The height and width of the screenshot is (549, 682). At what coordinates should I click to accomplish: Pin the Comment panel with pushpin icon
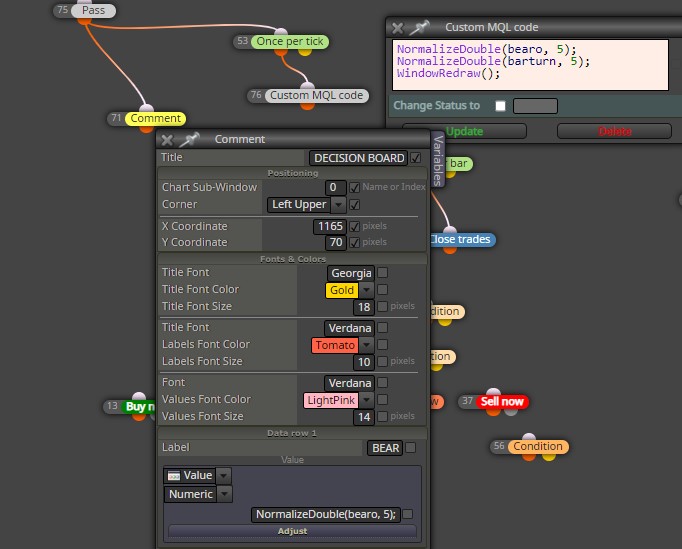(x=190, y=139)
